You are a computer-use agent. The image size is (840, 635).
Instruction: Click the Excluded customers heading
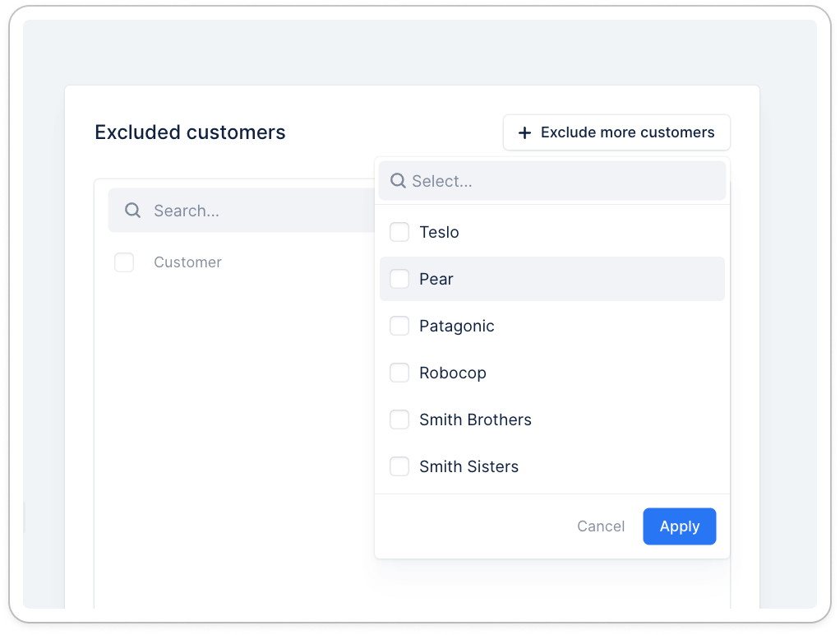[x=190, y=132]
